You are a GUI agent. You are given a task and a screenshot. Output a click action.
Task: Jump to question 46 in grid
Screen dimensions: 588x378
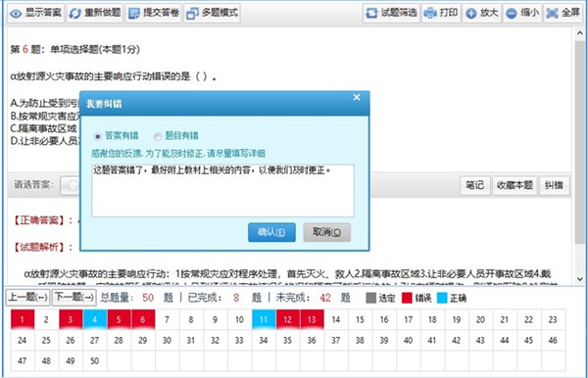[553, 340]
